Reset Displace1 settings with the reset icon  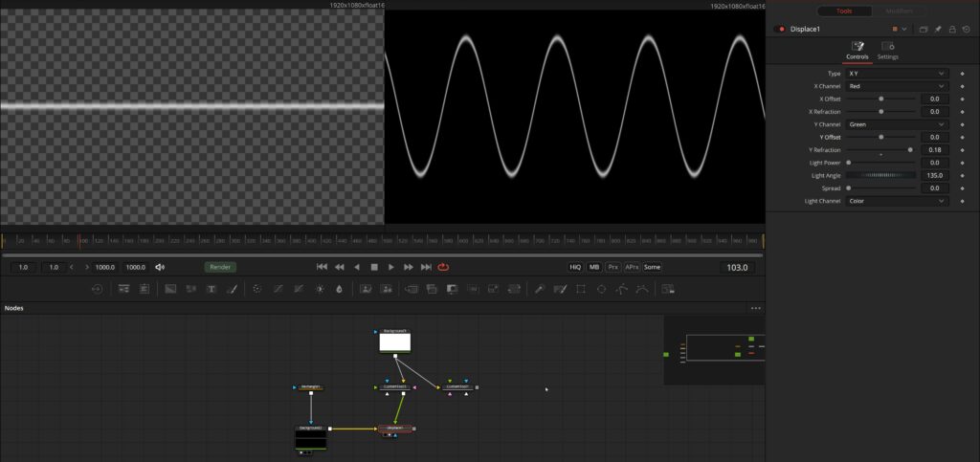point(967,30)
